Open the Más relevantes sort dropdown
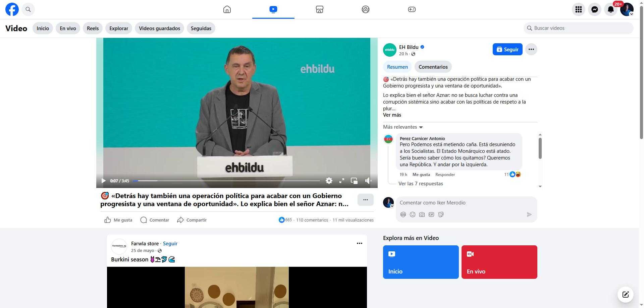The width and height of the screenshot is (644, 308). 403,127
